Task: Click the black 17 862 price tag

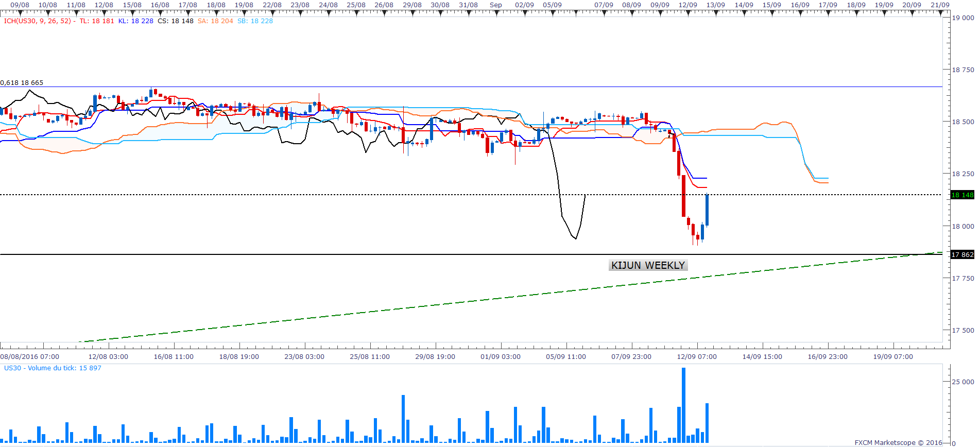Action: click(x=962, y=254)
